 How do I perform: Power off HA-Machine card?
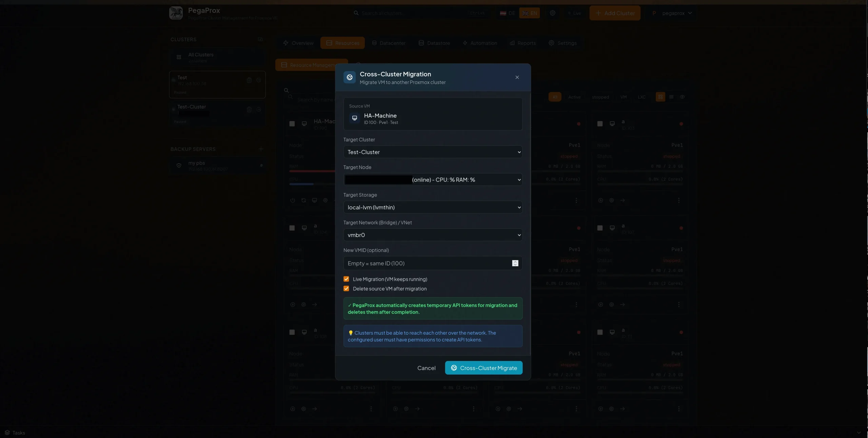tap(293, 200)
